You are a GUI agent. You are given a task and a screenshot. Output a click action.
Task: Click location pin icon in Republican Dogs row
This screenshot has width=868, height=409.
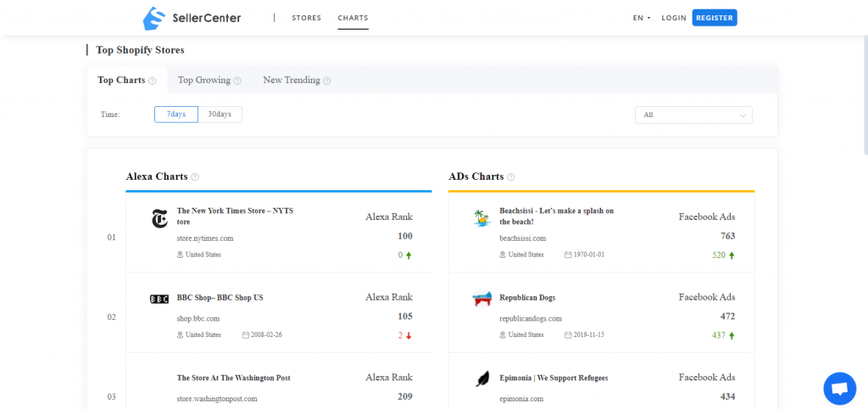[503, 335]
